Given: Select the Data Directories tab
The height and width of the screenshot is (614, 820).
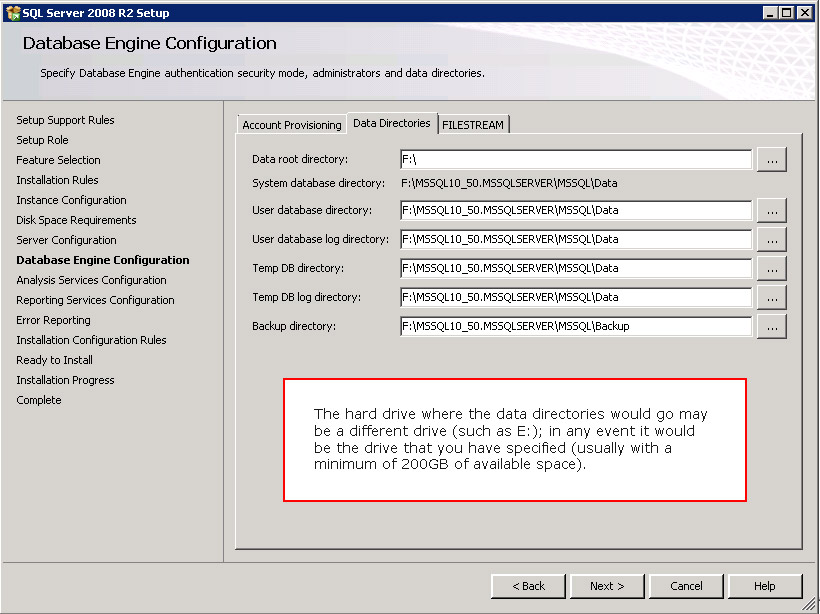Looking at the screenshot, I should pos(392,123).
